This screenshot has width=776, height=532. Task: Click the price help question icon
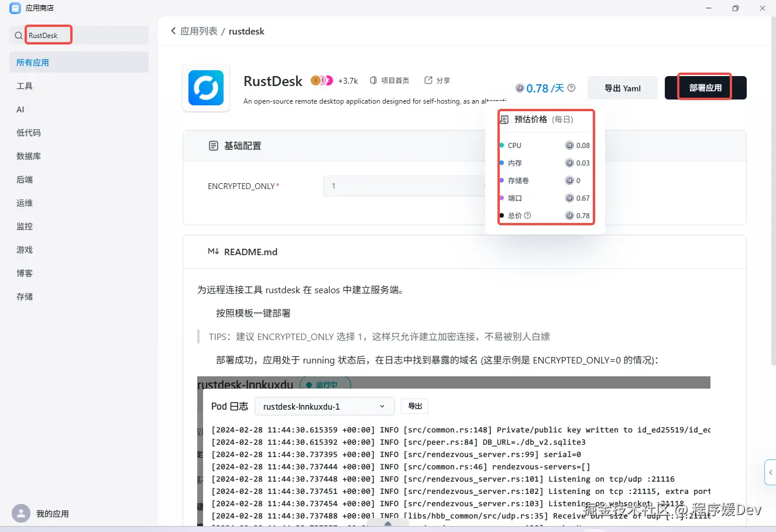572,88
